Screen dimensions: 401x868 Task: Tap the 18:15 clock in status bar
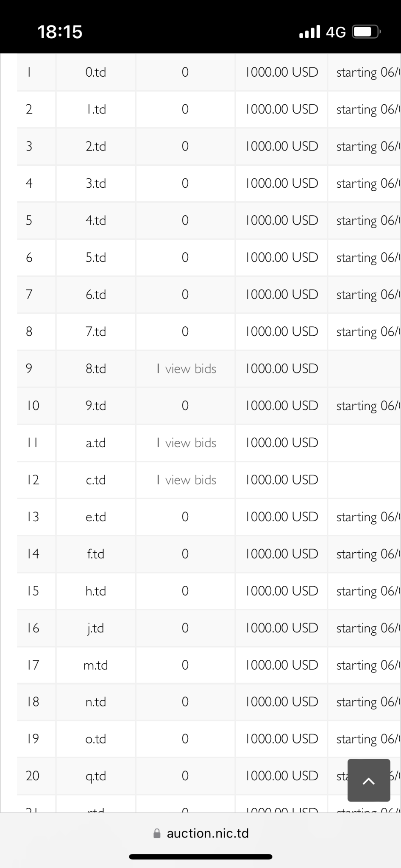point(60,32)
